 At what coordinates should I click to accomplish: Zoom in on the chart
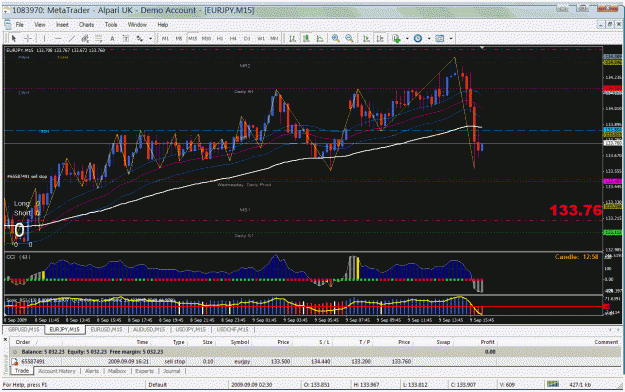coord(336,38)
